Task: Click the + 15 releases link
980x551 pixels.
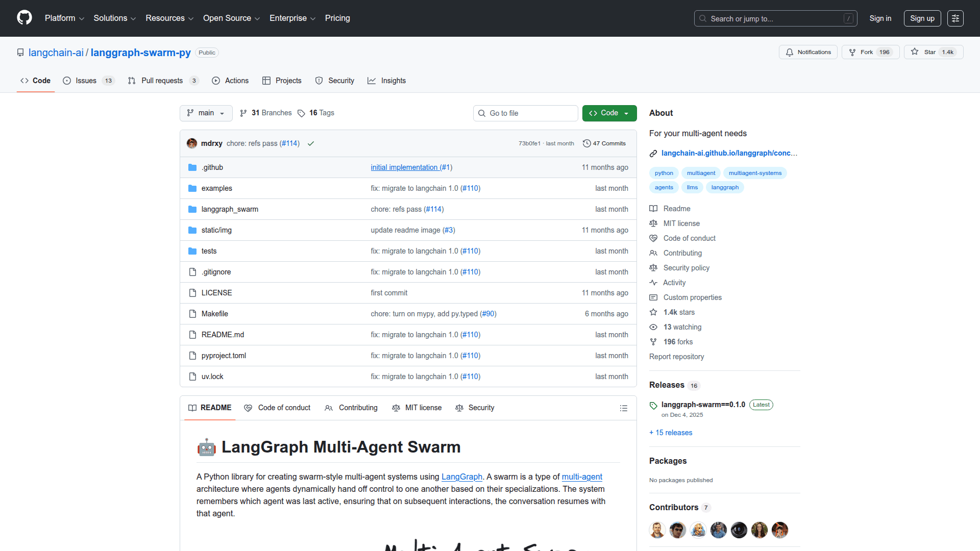Action: pos(670,432)
